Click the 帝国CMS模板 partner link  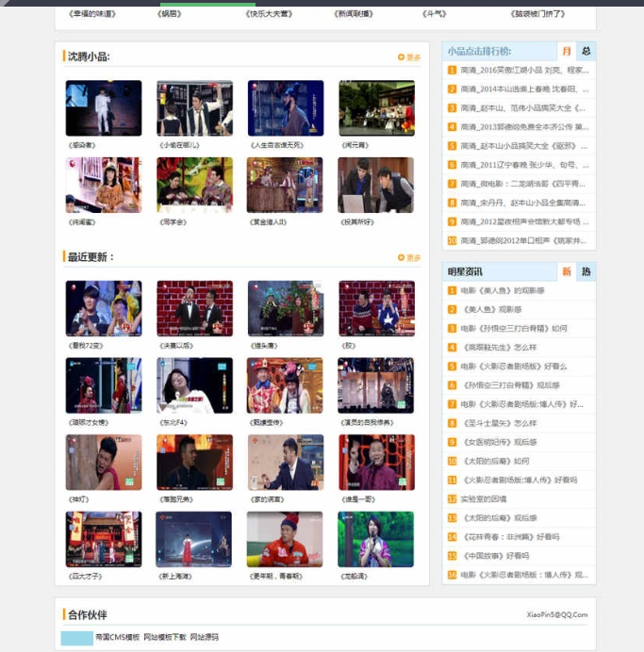[117, 637]
